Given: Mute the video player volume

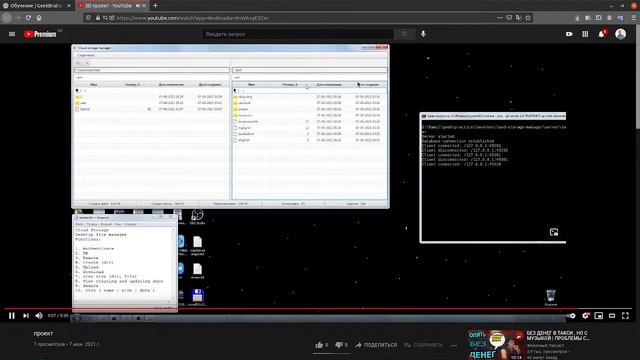Looking at the screenshot, I should click(39, 316).
